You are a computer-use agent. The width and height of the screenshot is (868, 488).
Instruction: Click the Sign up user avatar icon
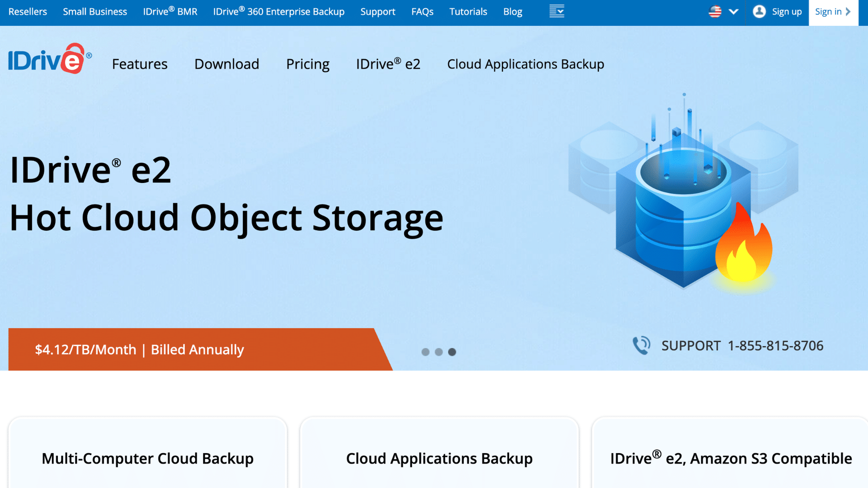(x=759, y=12)
